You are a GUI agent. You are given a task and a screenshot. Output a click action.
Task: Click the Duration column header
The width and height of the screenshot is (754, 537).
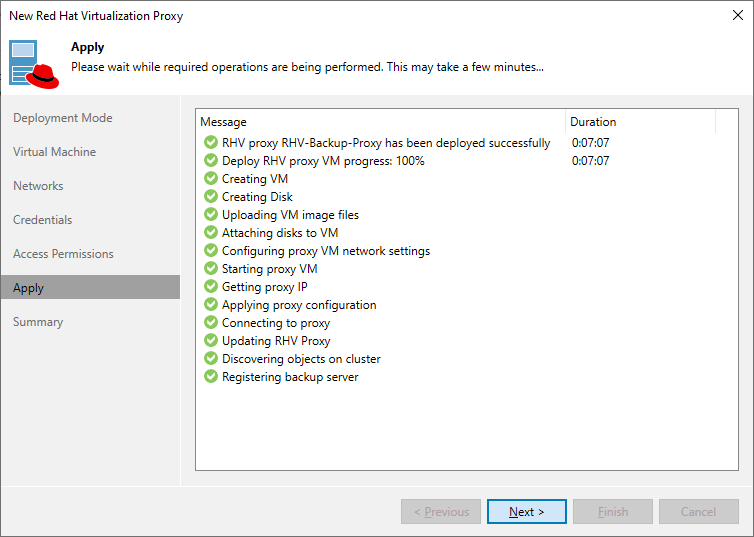(640, 122)
